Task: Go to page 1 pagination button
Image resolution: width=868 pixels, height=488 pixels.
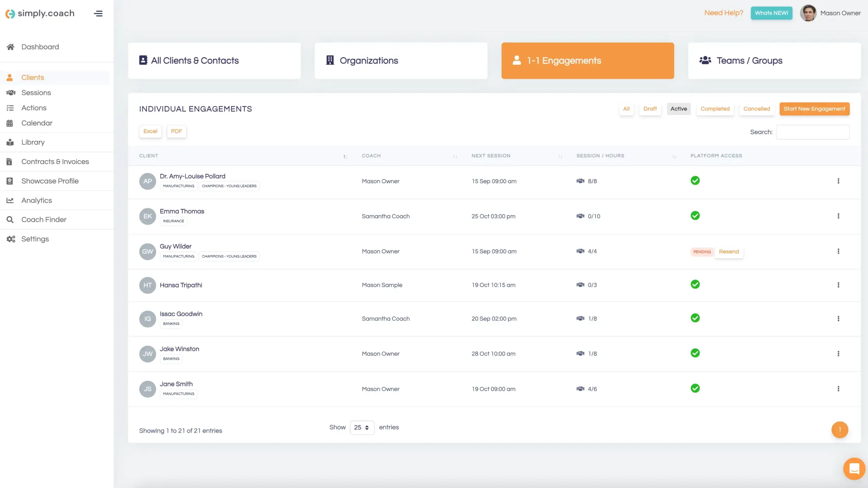Action: [840, 430]
